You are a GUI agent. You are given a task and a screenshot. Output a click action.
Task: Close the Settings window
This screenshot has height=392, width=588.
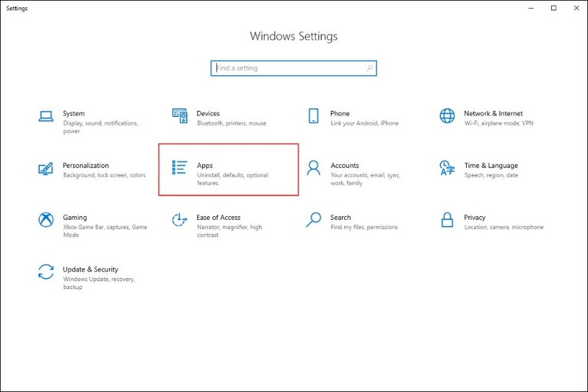[576, 8]
